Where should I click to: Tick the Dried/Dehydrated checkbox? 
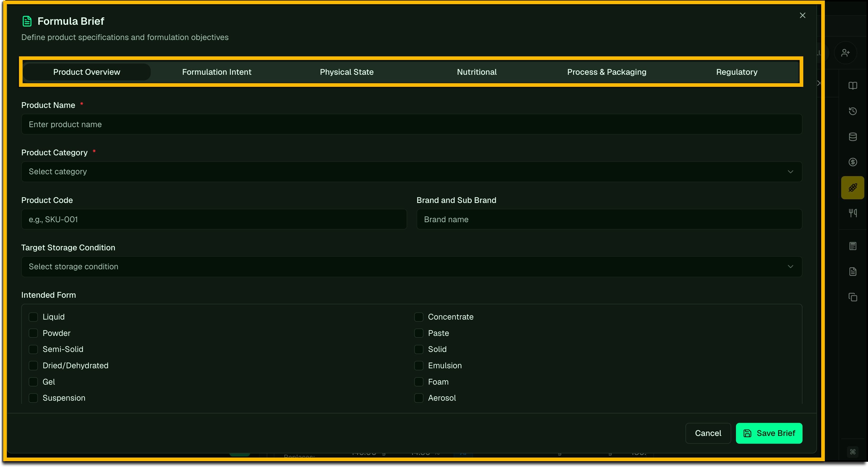pos(33,365)
